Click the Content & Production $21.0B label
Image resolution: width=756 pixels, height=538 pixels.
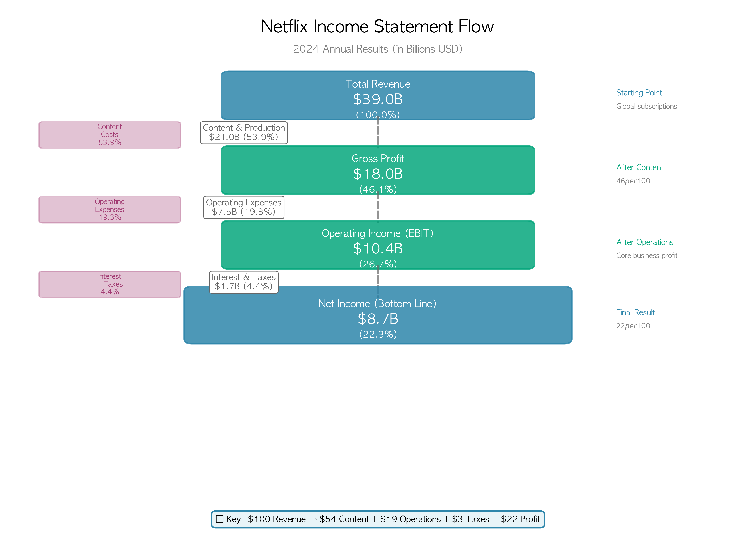[244, 133]
